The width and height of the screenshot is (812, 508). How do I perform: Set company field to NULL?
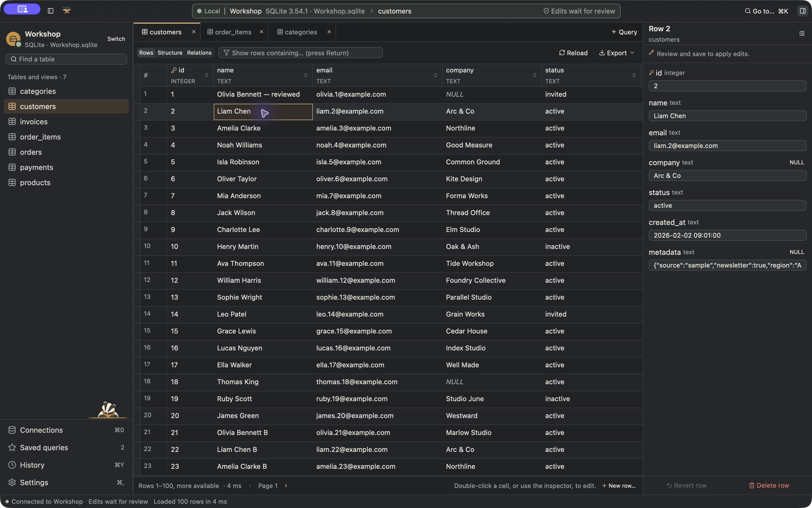(796, 162)
